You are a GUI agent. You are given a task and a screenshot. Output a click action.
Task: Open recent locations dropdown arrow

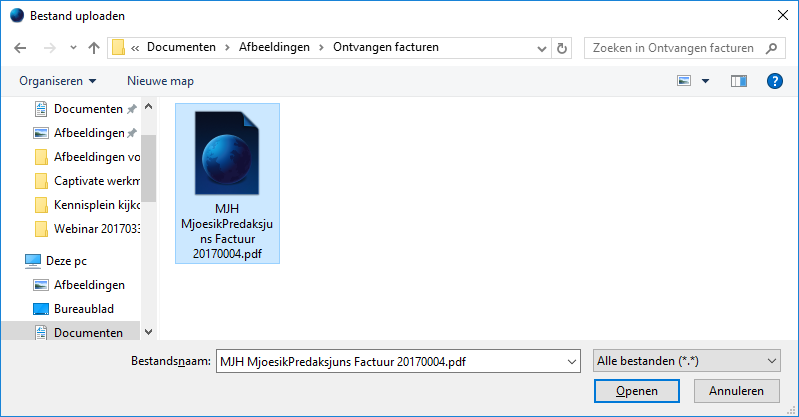(73, 48)
